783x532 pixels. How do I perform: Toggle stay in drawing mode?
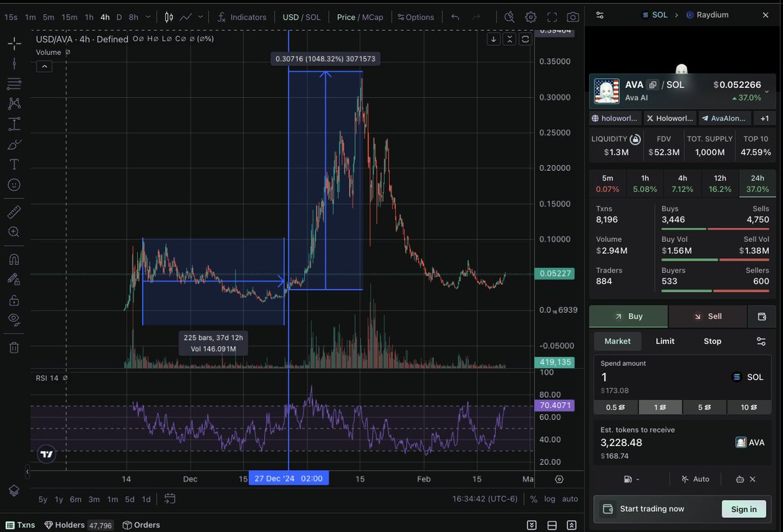click(x=14, y=279)
